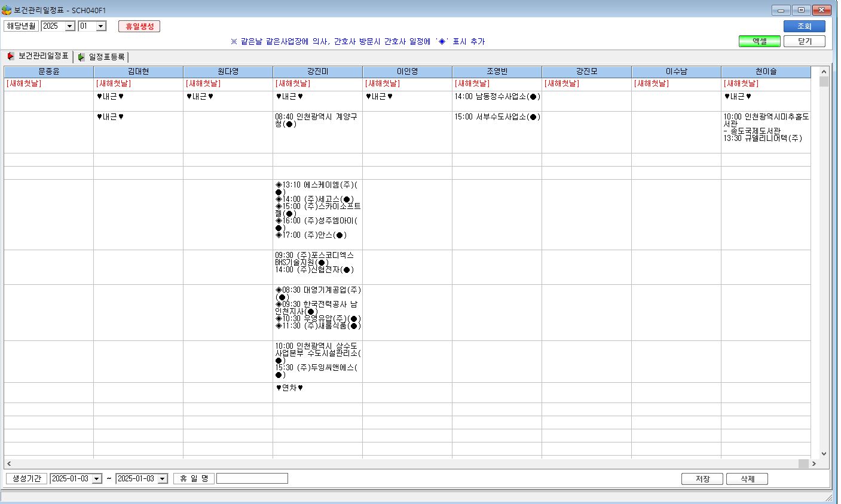This screenshot has height=504, width=841.
Task: Click the vertical scrollbar up arrow
Action: click(824, 71)
